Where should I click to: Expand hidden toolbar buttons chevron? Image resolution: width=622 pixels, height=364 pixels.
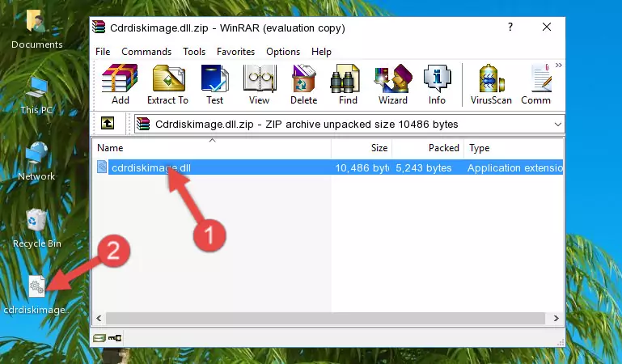point(559,66)
